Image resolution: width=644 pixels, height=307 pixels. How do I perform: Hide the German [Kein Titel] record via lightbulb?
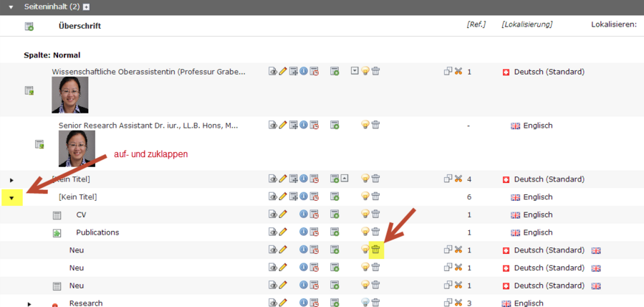tap(365, 179)
